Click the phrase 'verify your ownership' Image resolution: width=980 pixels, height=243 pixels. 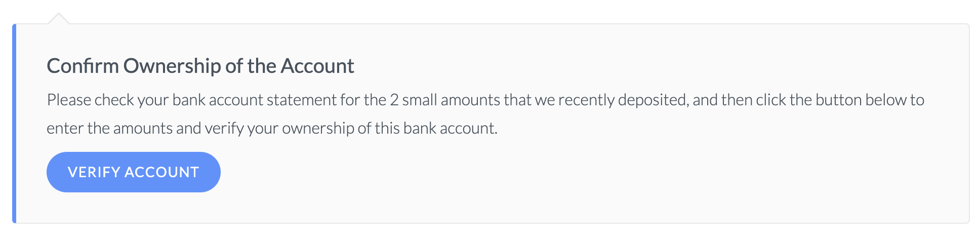[279, 129]
